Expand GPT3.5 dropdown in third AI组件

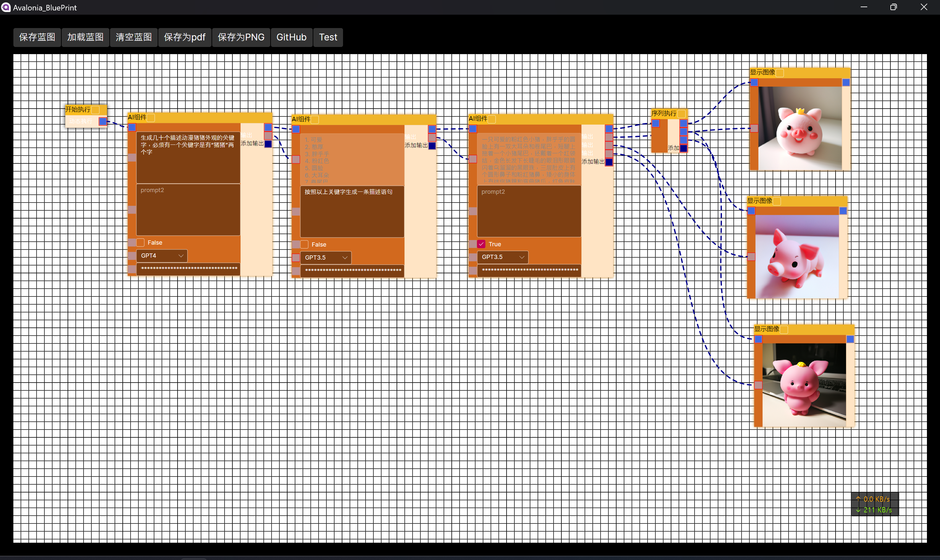(x=502, y=257)
